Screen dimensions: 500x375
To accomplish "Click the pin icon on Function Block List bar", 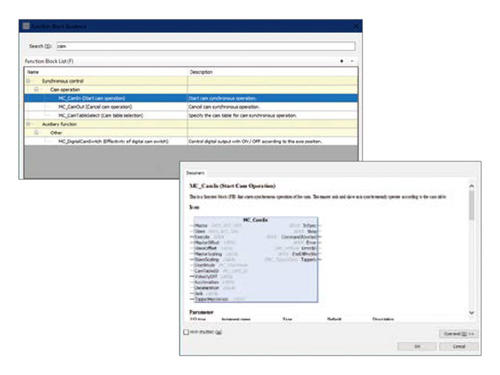I will [x=342, y=61].
